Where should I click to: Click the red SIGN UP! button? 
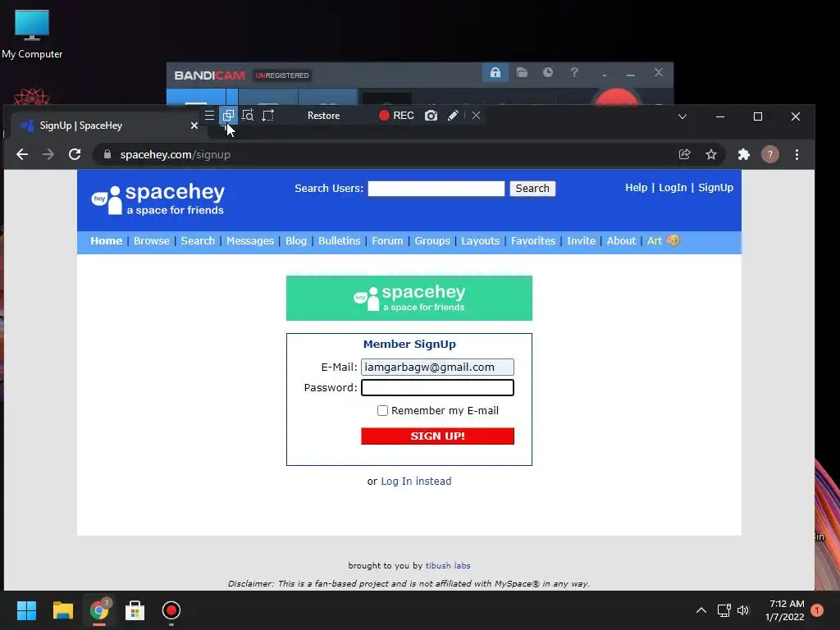pos(437,436)
